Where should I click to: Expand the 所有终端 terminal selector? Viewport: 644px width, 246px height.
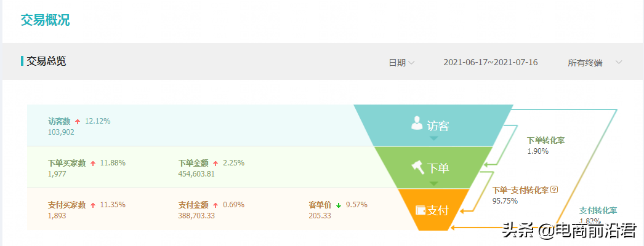click(594, 63)
